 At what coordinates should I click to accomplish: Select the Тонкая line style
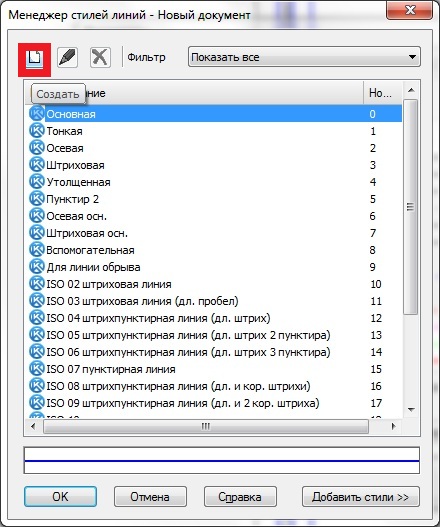pyautogui.click(x=215, y=131)
